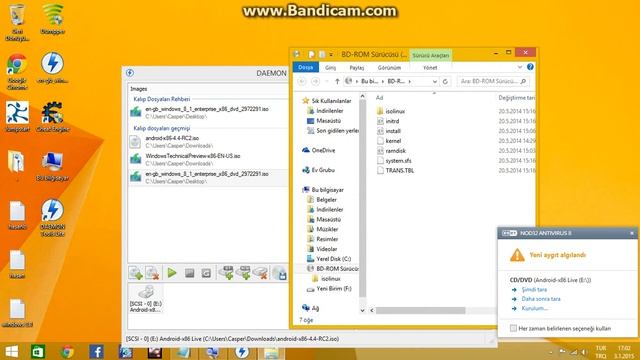Click the Explorer forward navigation arrow

(315, 82)
